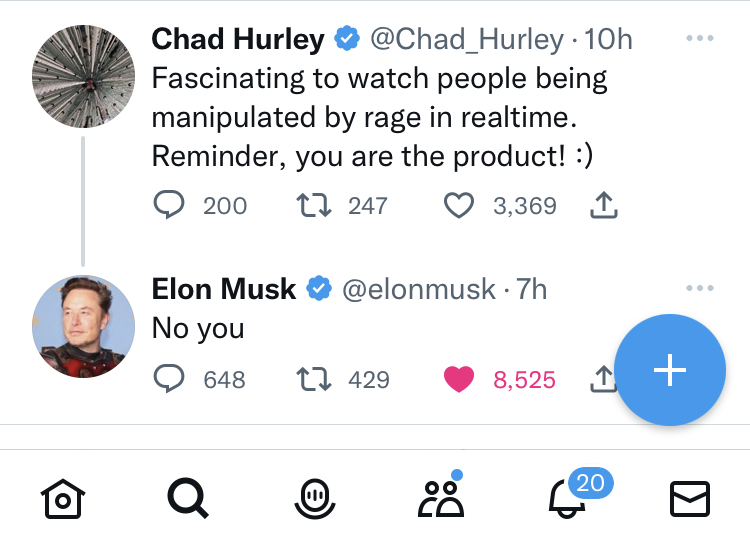Compose a new tweet with plus button
750x548 pixels.
(669, 371)
